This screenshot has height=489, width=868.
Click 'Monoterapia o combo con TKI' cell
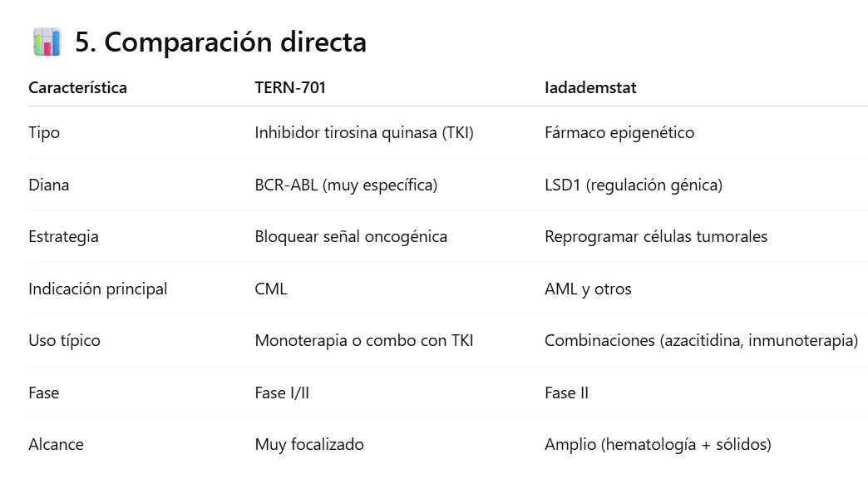point(364,340)
